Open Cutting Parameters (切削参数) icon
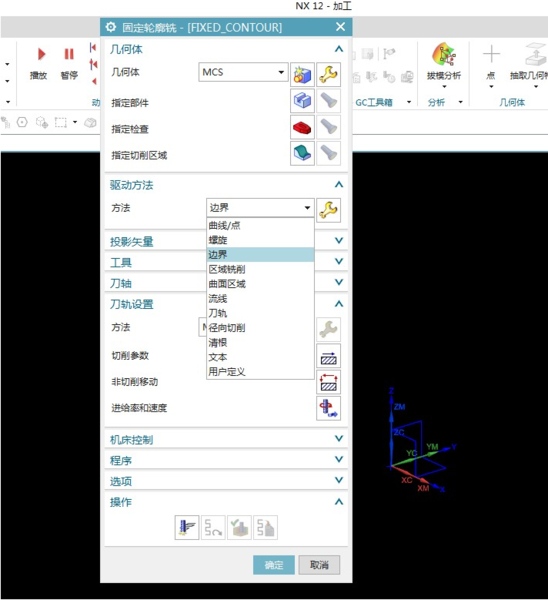This screenshot has height=600, width=548. click(x=328, y=356)
